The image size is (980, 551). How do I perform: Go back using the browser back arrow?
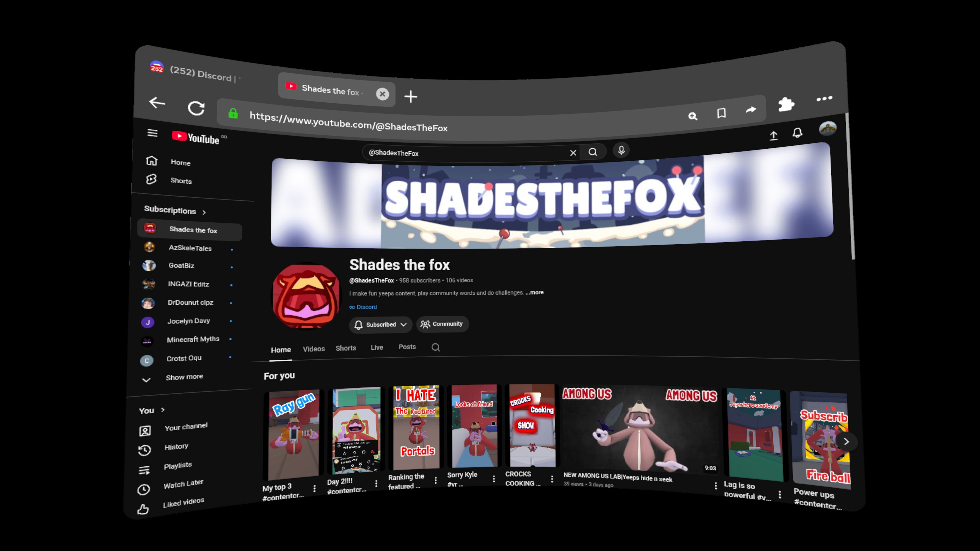point(157,102)
